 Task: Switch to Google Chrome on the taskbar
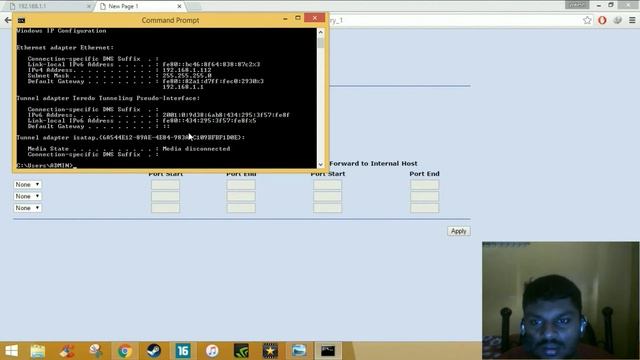(124, 351)
